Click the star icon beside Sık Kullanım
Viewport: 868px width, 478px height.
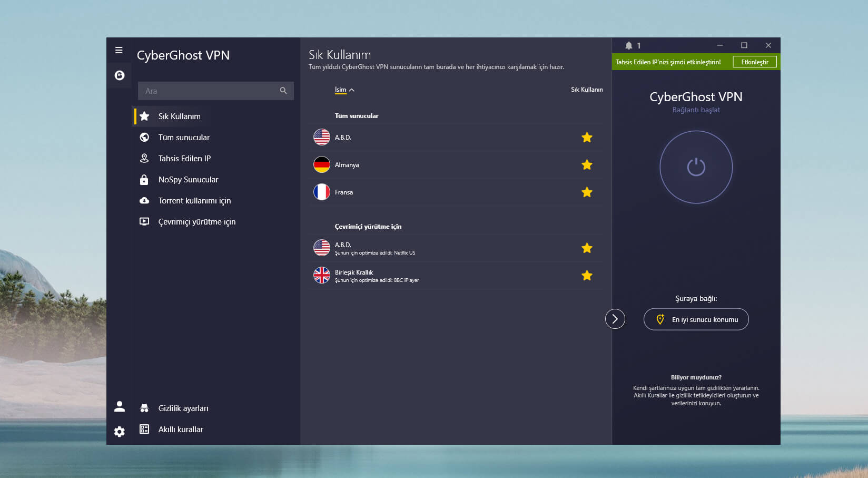144,116
